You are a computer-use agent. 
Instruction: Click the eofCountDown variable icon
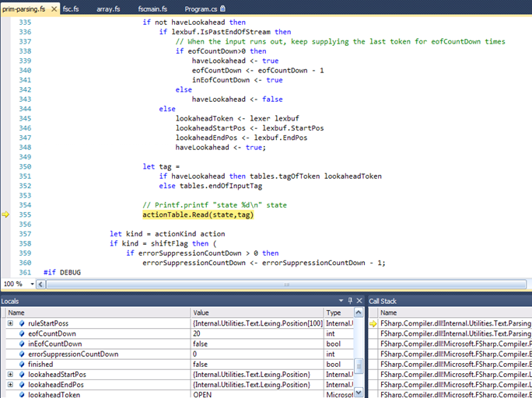[x=22, y=333]
